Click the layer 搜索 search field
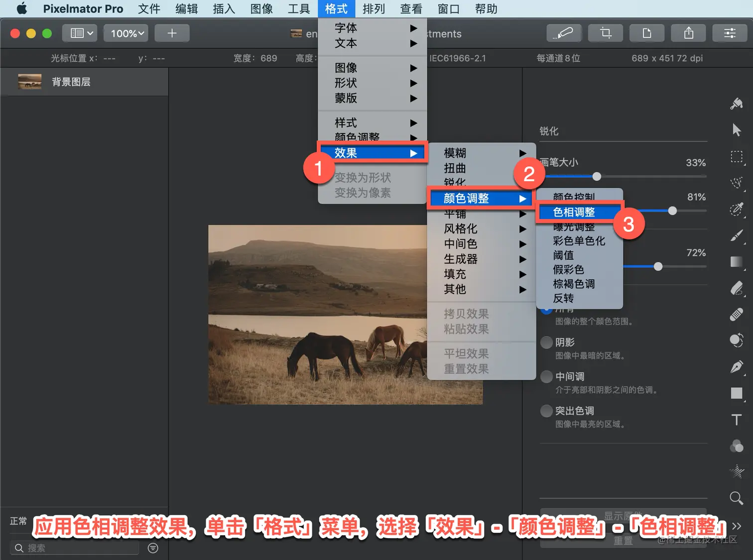The width and height of the screenshot is (753, 560). tap(75, 548)
